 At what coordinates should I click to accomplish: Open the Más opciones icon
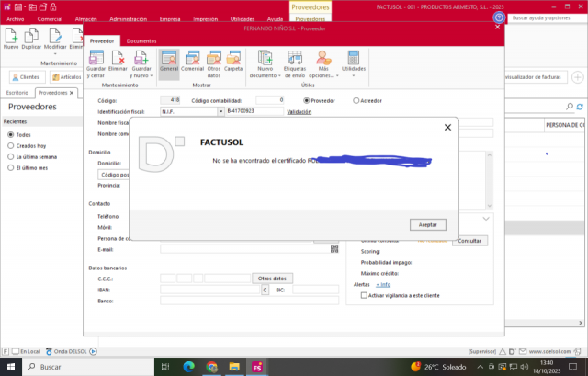pos(323,58)
